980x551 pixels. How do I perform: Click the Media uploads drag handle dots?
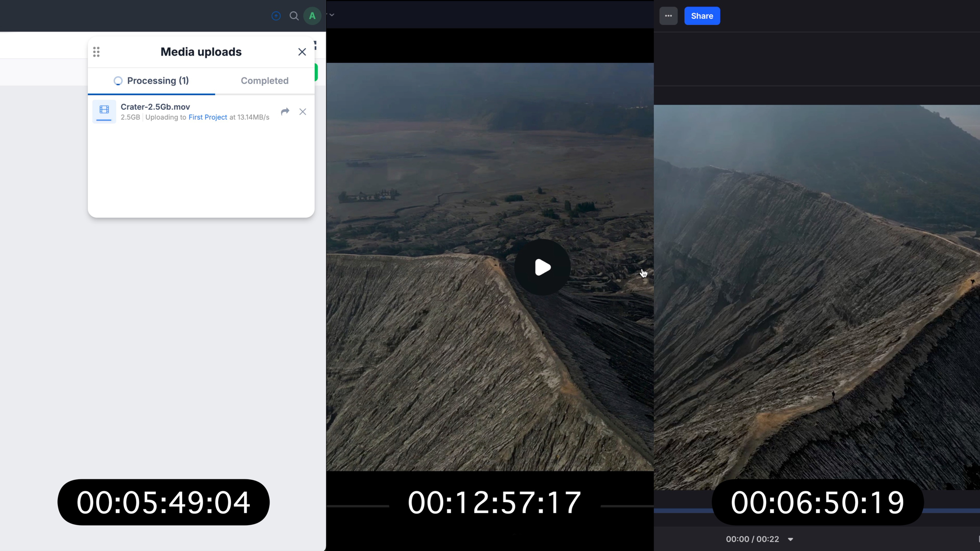tap(96, 52)
